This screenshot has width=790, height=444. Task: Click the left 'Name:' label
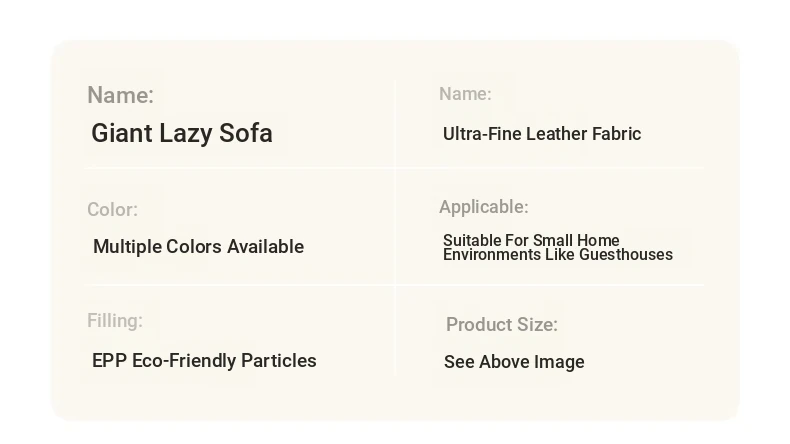point(120,95)
